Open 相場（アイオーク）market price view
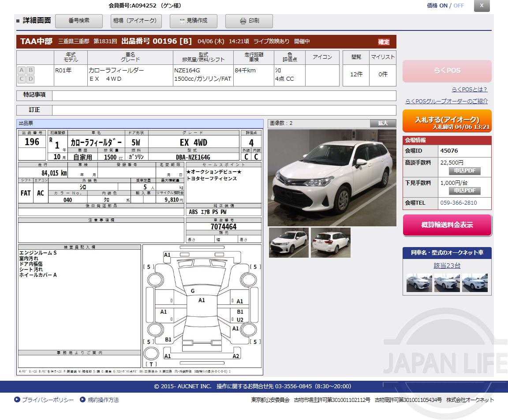Screen dimensions: 508x420 [x=136, y=21]
